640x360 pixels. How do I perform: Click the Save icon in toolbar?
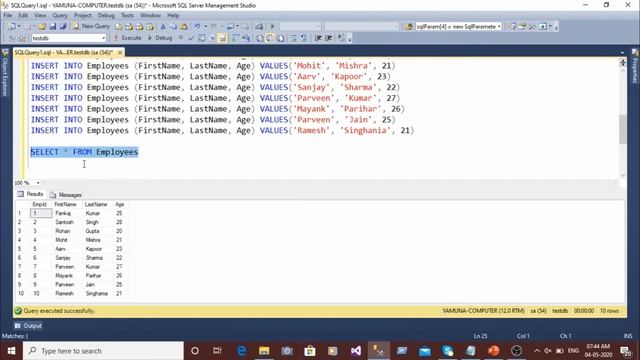click(x=53, y=27)
